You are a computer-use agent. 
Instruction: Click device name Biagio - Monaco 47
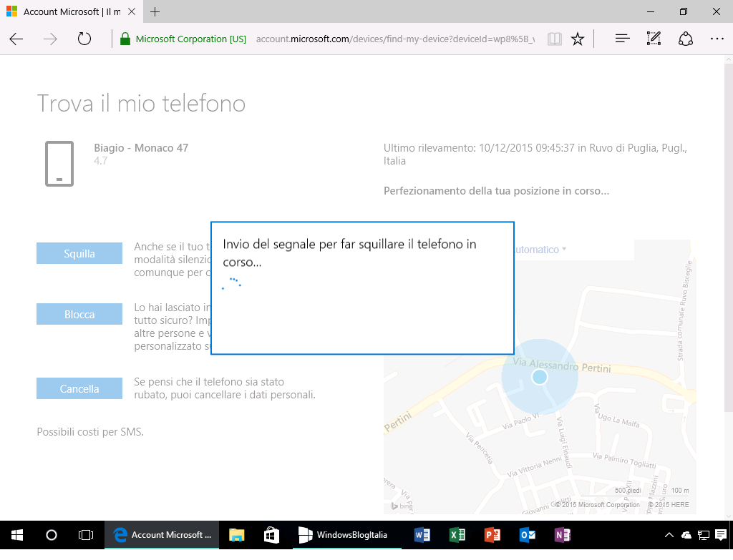(x=141, y=148)
